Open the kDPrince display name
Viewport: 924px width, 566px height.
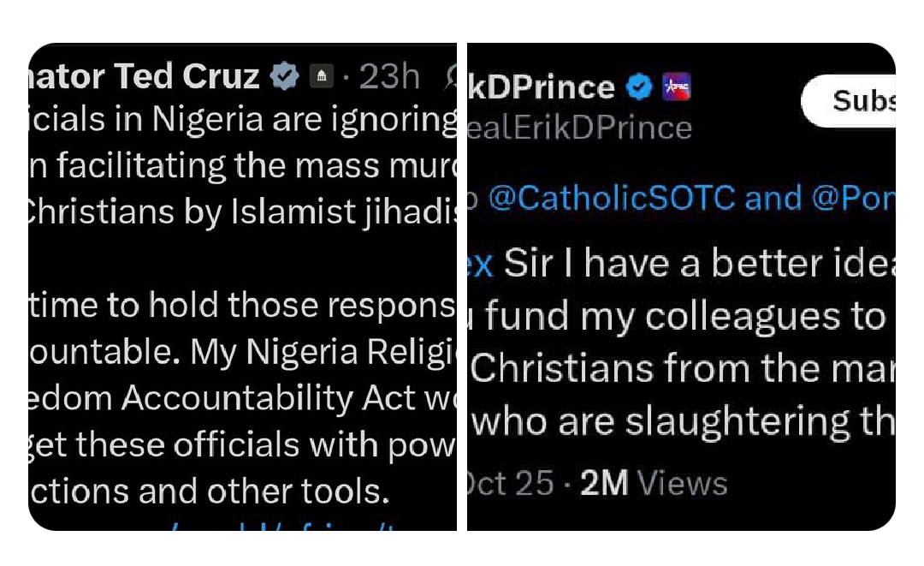pos(542,86)
